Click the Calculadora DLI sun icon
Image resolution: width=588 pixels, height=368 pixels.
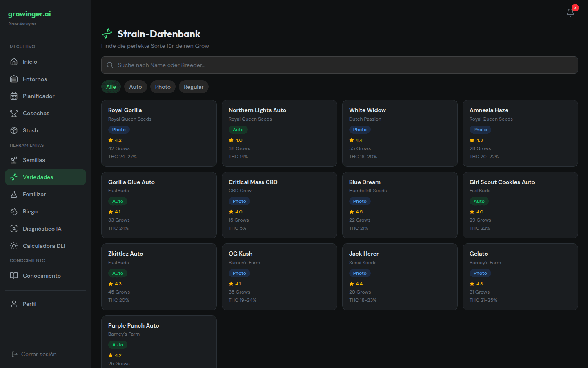14,246
